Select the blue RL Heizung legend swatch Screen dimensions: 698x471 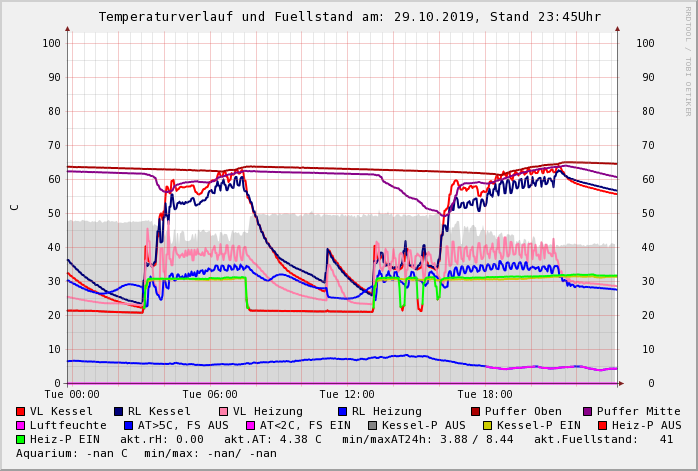(x=342, y=411)
